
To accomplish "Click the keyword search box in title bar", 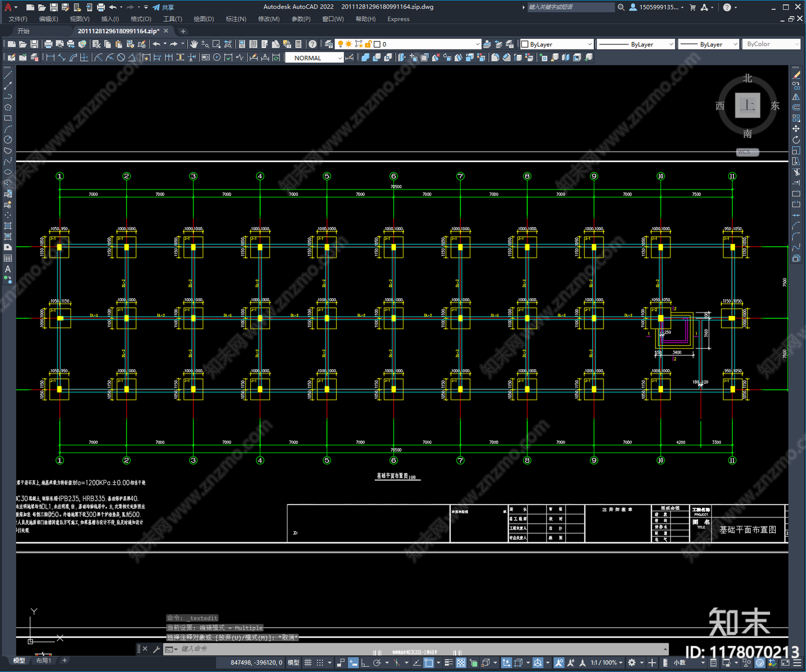I will coord(571,7).
